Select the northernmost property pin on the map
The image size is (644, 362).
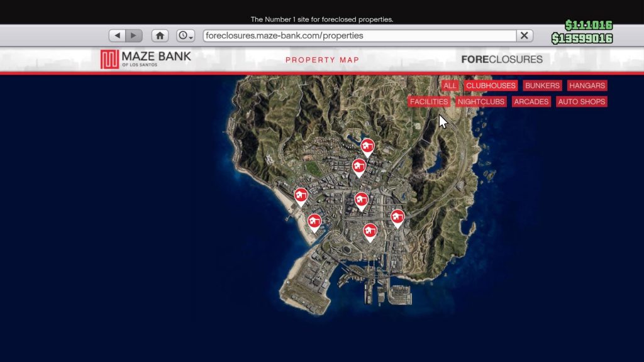[x=368, y=145]
